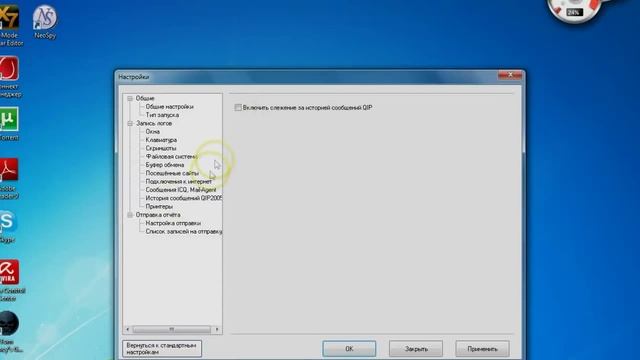Viewport: 640px width, 360px height.
Task: Click the tree horizontal scrollbar thumb
Action: point(171,329)
